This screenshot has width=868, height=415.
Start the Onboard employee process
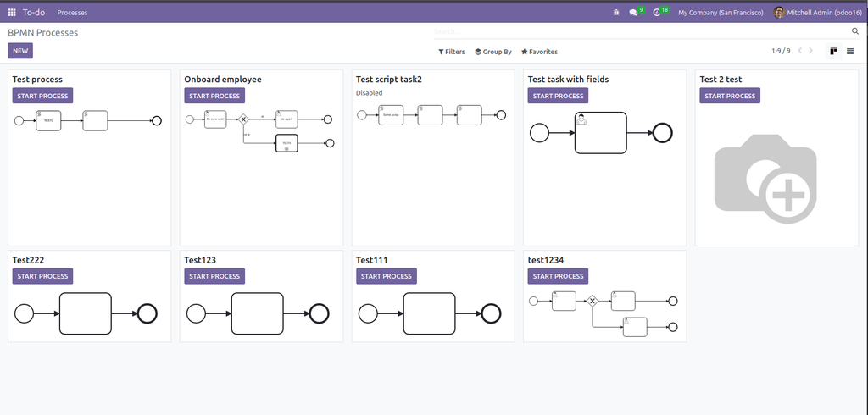click(214, 96)
